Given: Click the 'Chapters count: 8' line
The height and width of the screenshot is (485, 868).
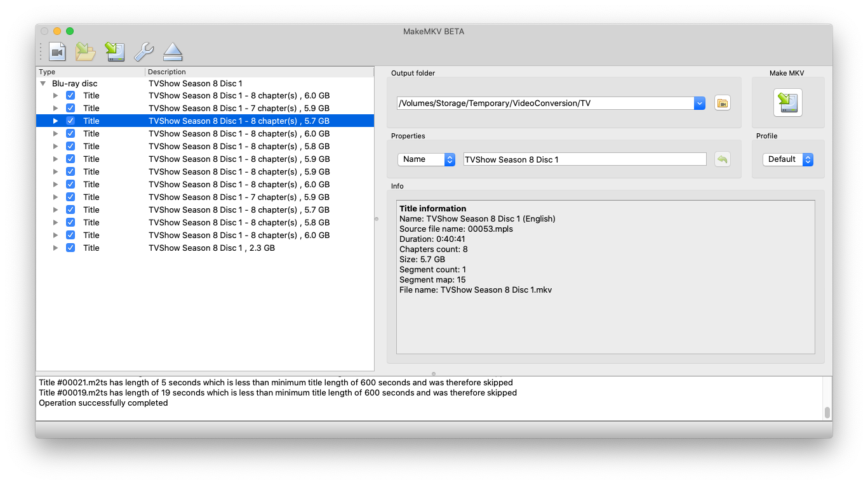Looking at the screenshot, I should (434, 249).
